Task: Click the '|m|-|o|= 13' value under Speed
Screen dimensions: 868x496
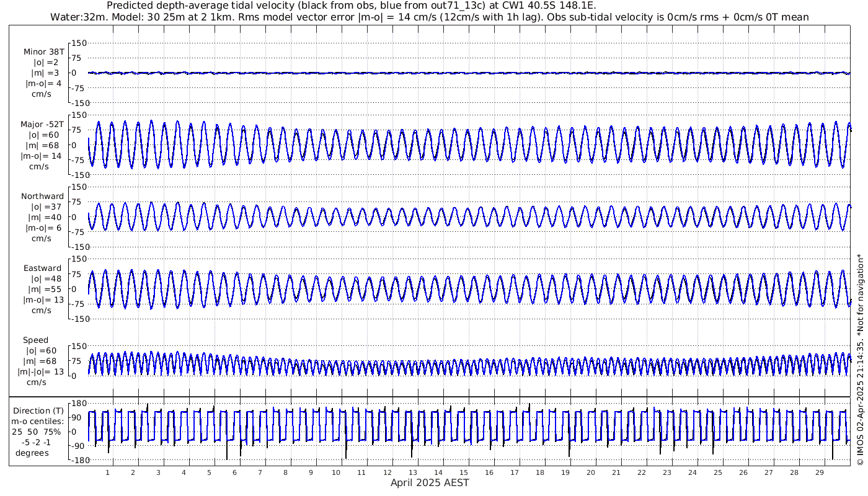Action: (x=40, y=372)
